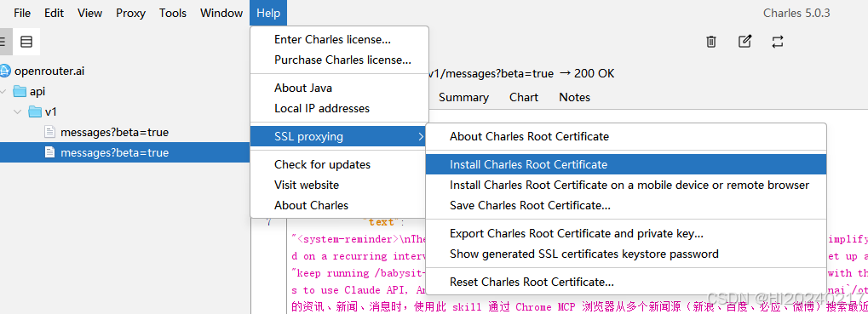The width and height of the screenshot is (868, 314).
Task: Click the openrouter.ai globe icon
Action: click(x=5, y=71)
